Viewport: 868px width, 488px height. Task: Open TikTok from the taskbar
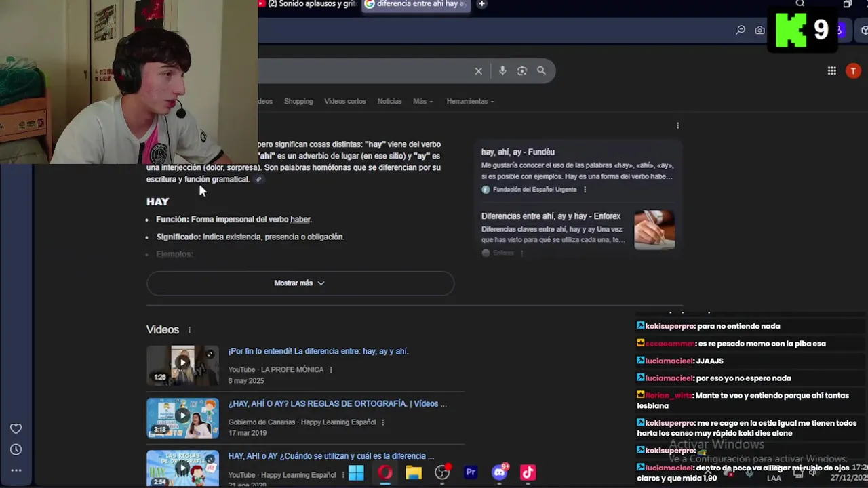(528, 472)
